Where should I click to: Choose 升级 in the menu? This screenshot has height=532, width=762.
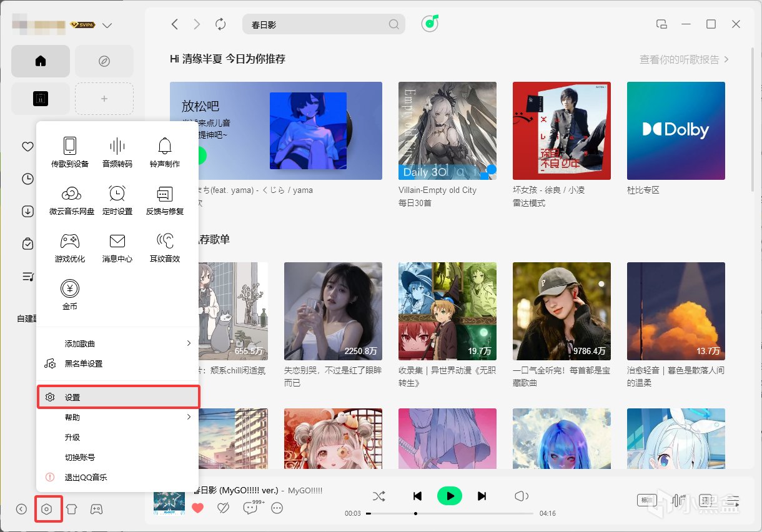coord(118,437)
